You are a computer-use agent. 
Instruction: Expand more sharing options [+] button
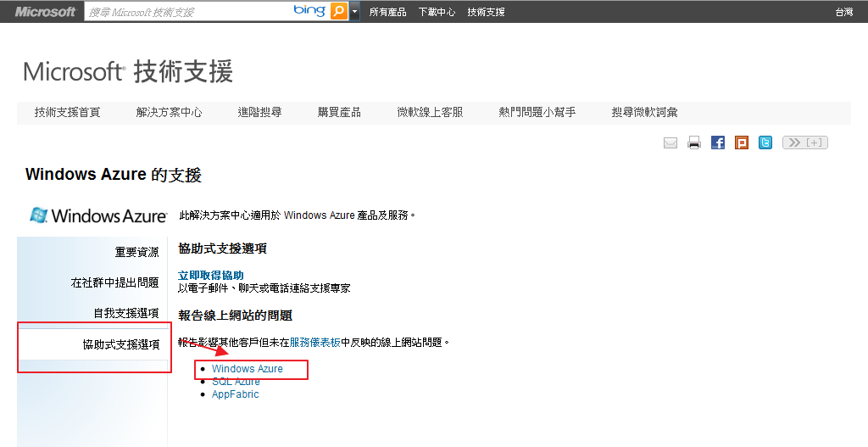(805, 142)
